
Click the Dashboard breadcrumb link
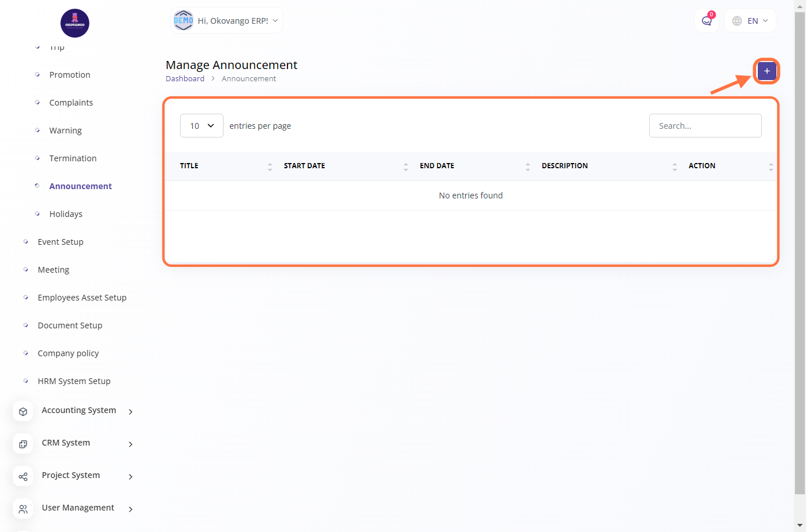click(x=185, y=79)
